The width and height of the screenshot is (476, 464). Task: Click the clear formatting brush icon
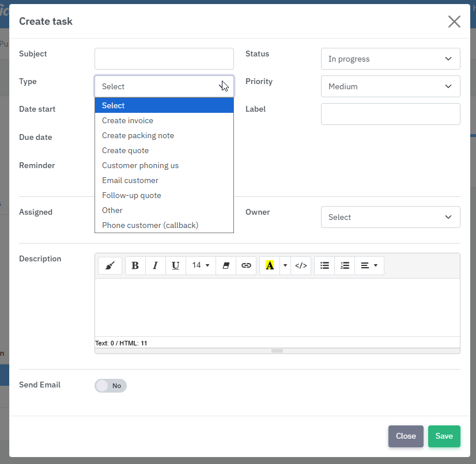point(110,265)
